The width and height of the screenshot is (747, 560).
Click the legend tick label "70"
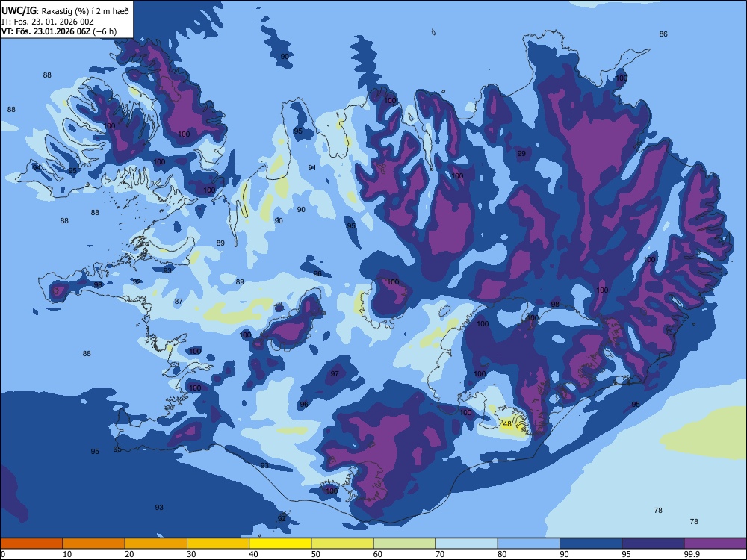coord(440,554)
